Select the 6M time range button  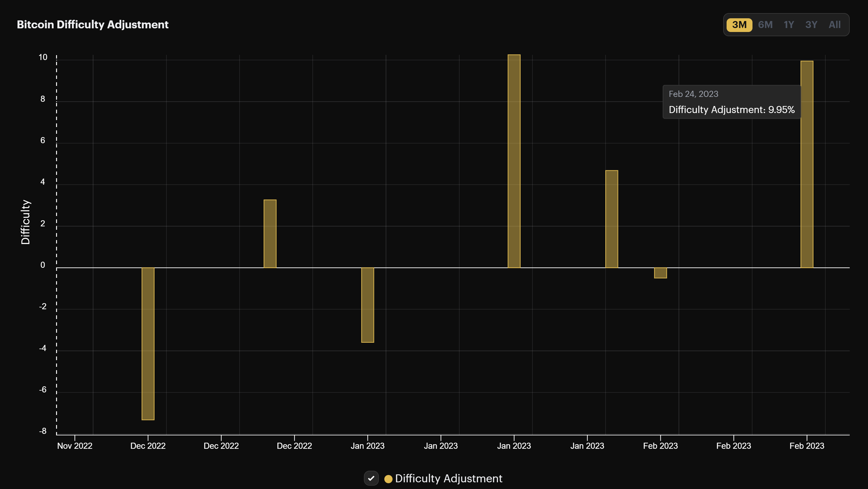coord(765,24)
